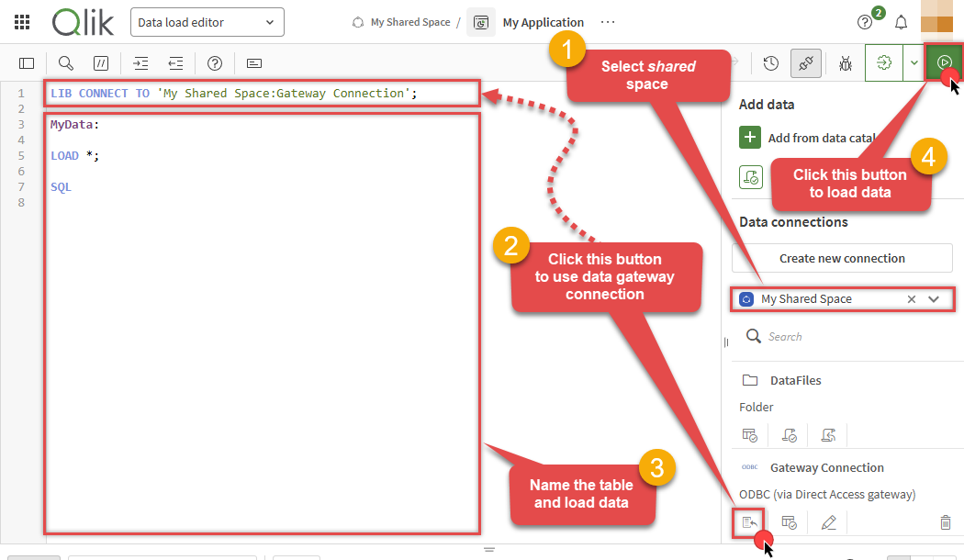This screenshot has height=560, width=964.
Task: Delete the Gateway Connection
Action: pos(946,521)
